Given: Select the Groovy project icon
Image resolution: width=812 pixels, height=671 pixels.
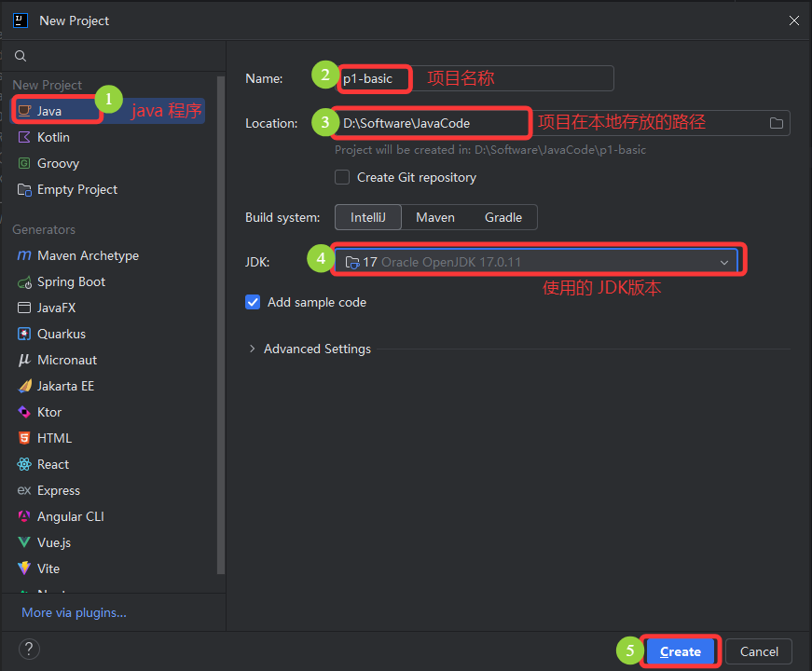Looking at the screenshot, I should tap(24, 163).
